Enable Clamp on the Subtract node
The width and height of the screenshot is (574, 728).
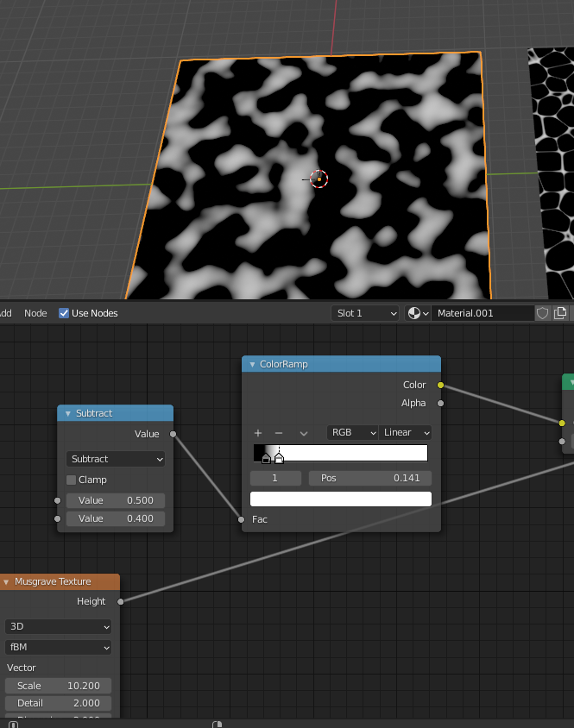pos(72,480)
